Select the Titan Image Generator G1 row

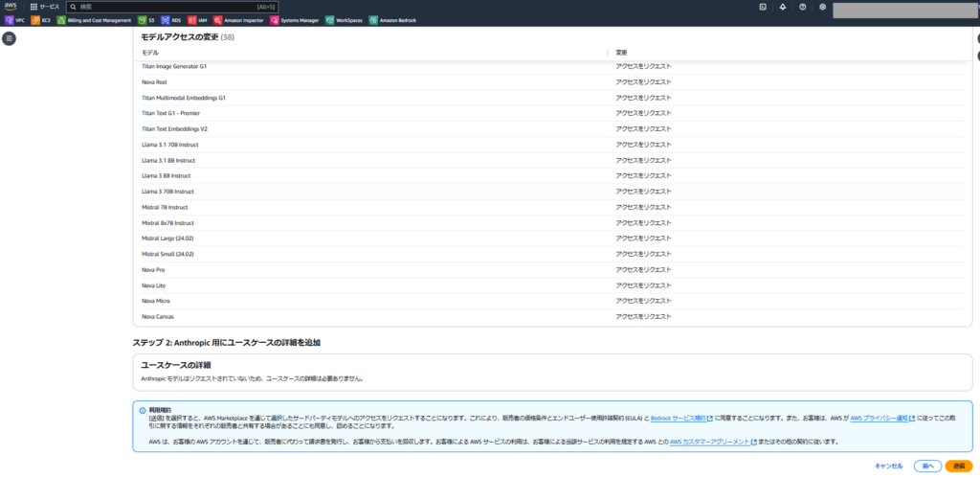[x=552, y=66]
